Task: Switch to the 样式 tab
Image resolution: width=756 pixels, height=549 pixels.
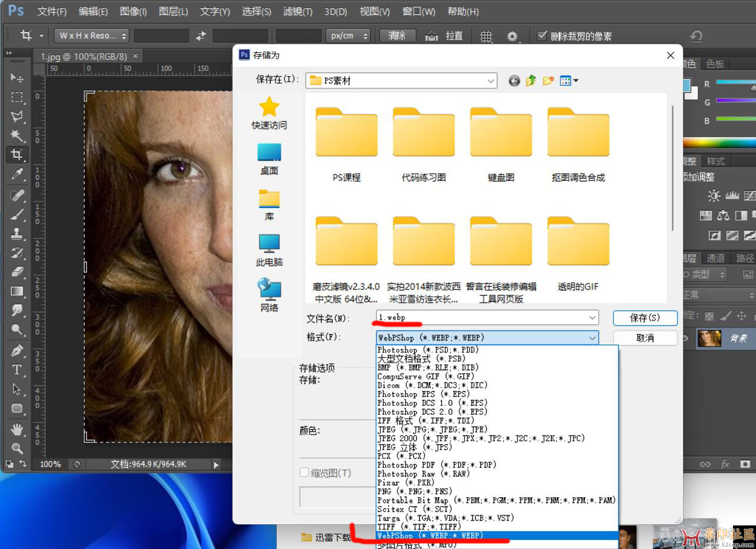Action: click(x=715, y=161)
